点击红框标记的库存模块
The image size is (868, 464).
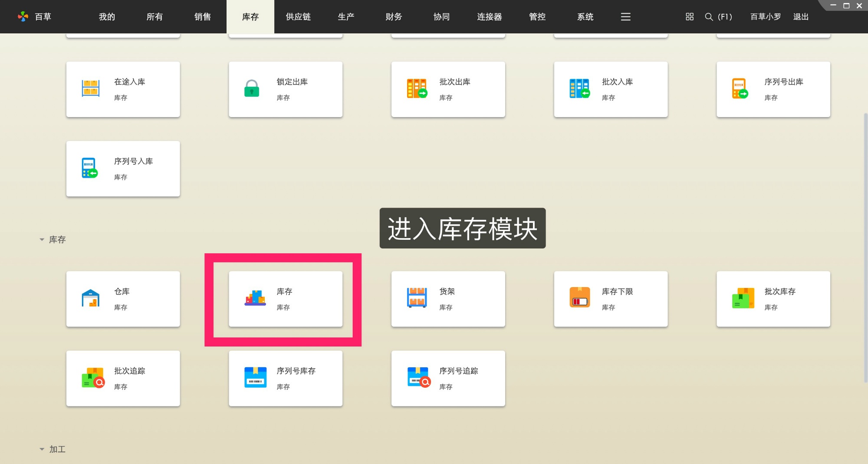pos(285,298)
